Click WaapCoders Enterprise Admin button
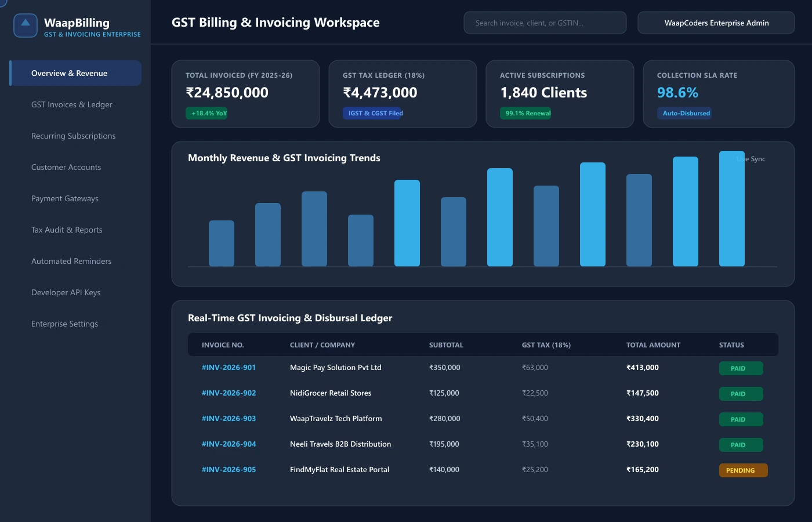The height and width of the screenshot is (522, 812). (x=716, y=23)
